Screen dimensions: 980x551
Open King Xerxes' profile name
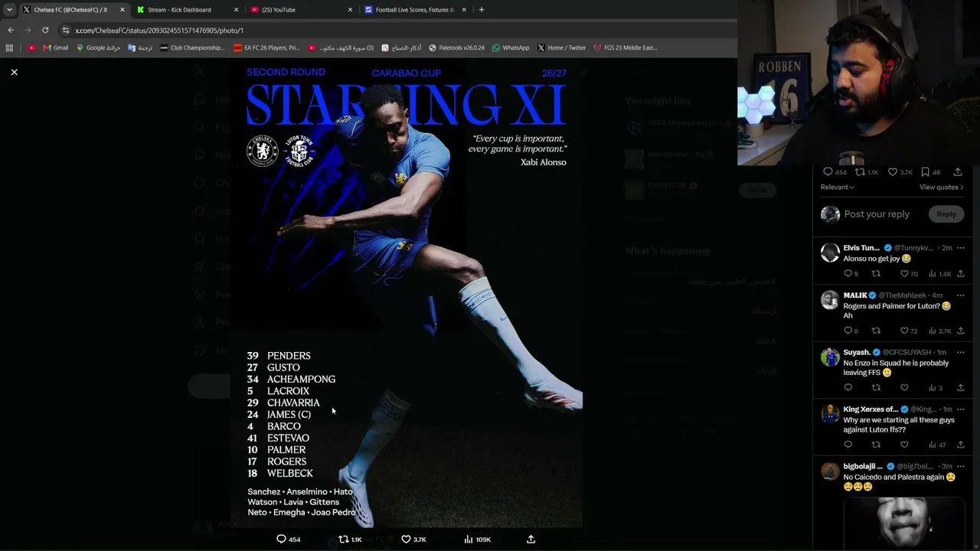871,409
